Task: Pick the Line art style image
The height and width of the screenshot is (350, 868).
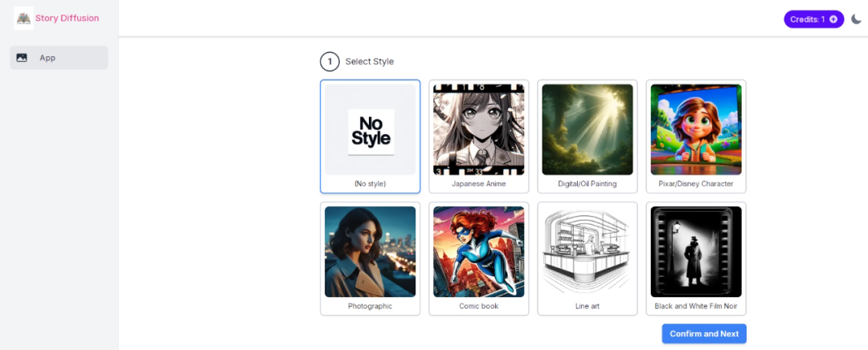Action: [588, 252]
